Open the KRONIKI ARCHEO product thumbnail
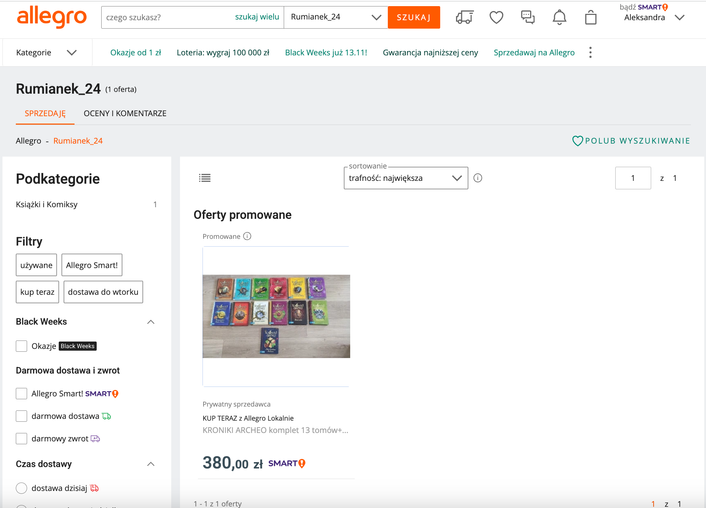706x508 pixels. pyautogui.click(x=276, y=315)
